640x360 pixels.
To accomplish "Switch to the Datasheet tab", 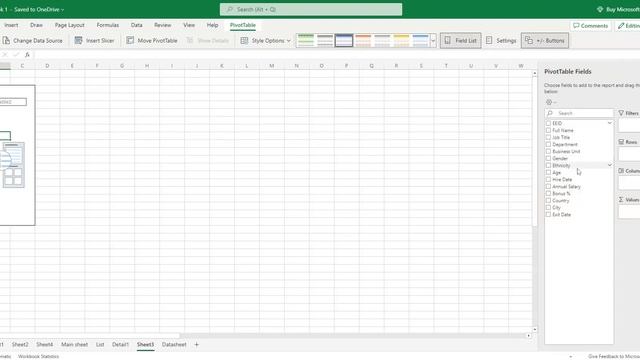I will click(174, 344).
